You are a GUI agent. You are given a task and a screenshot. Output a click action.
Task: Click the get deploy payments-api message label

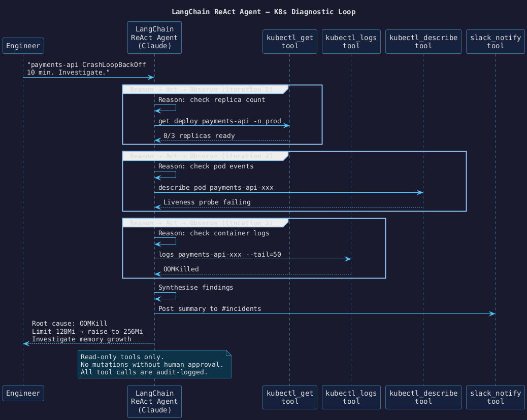(x=221, y=121)
